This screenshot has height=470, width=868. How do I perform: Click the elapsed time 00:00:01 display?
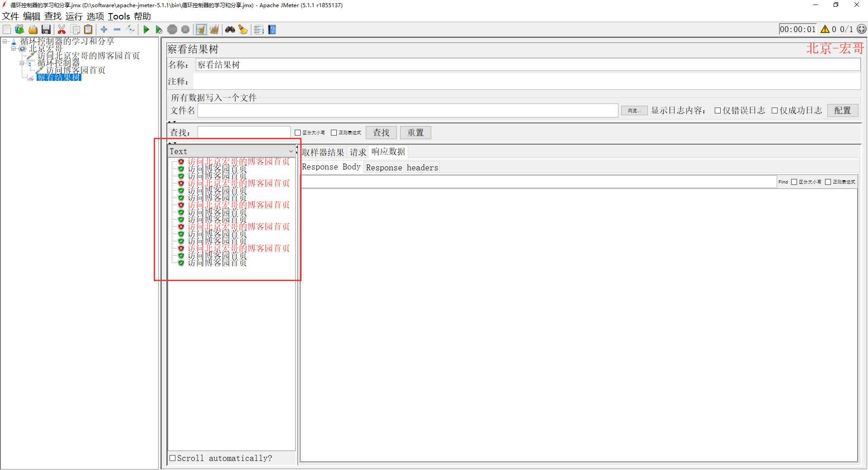point(798,29)
